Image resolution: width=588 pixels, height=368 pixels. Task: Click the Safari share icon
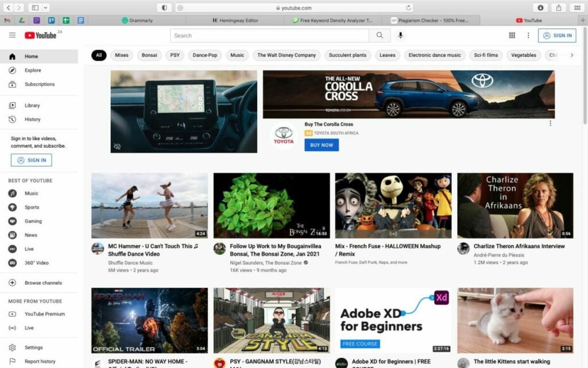[x=559, y=7]
